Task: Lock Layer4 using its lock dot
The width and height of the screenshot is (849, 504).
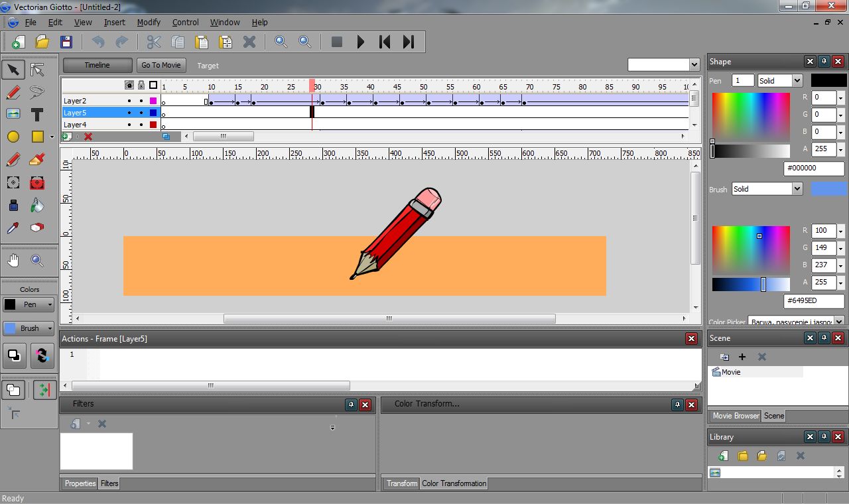Action: pos(141,125)
